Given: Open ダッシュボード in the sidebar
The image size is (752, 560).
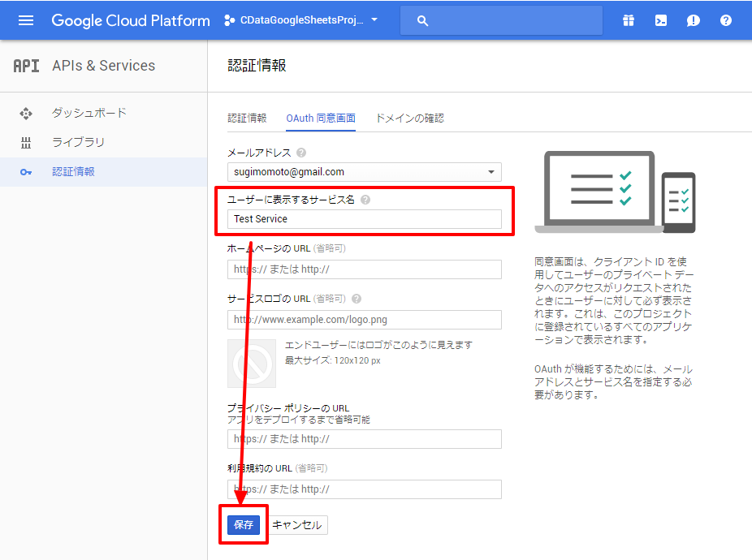Looking at the screenshot, I should 89,113.
